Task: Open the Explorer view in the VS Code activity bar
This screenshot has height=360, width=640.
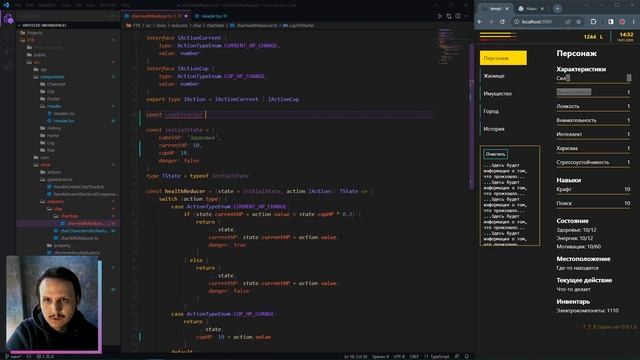Action: coord(8,19)
